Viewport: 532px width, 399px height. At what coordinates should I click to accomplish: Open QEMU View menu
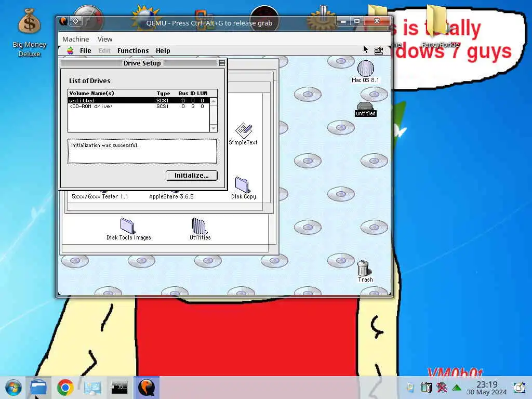click(105, 39)
